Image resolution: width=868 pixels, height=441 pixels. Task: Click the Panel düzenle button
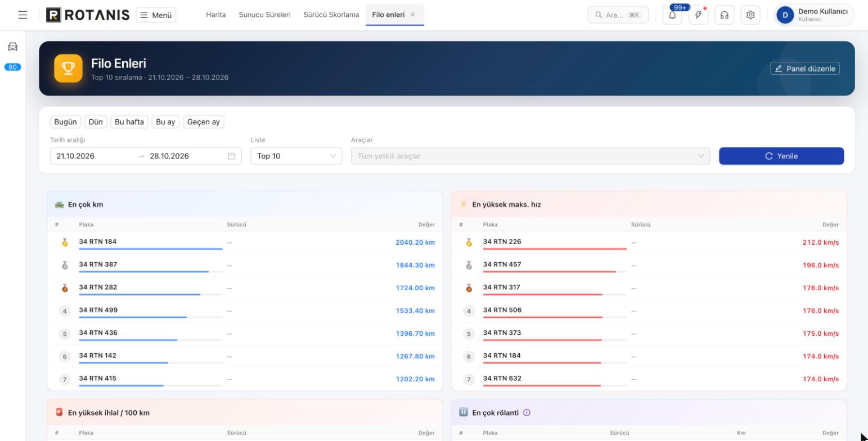[x=805, y=69]
